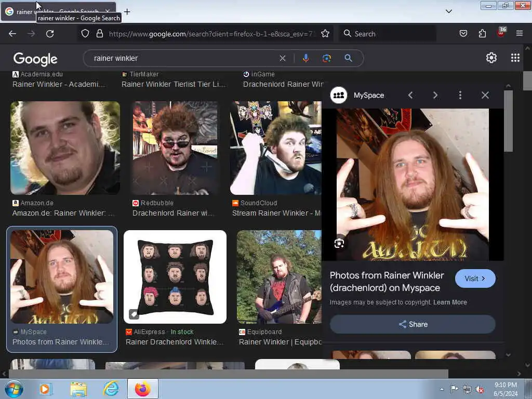
Task: Click Rainer Drachenlord Winkle AliExpress caption
Action: coord(175,342)
